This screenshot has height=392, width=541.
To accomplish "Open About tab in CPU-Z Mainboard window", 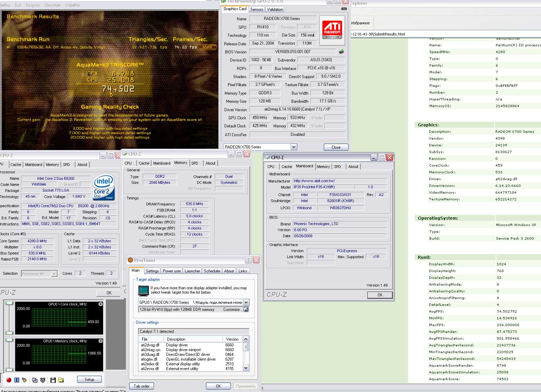I will [x=353, y=167].
